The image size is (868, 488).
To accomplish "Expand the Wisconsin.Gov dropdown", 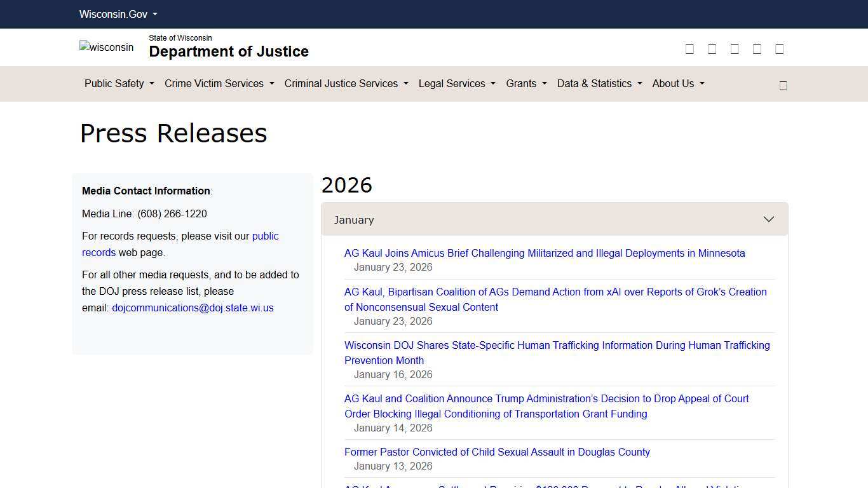I will (x=118, y=14).
